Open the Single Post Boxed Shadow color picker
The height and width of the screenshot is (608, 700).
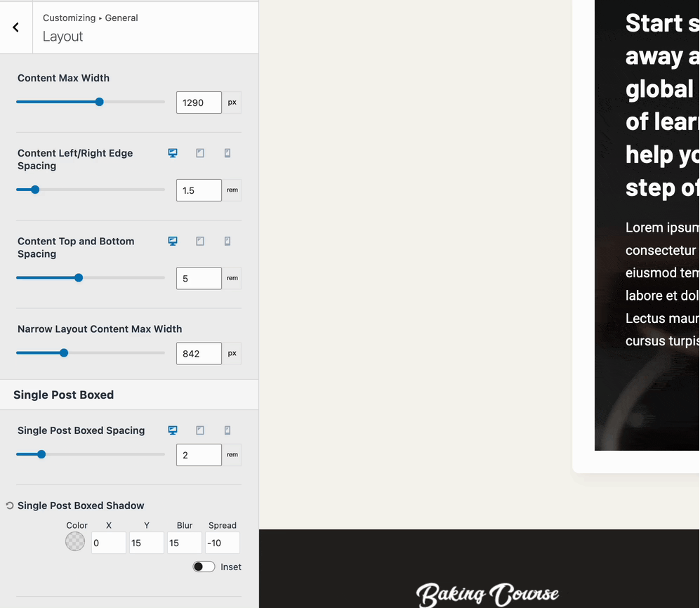click(x=74, y=541)
